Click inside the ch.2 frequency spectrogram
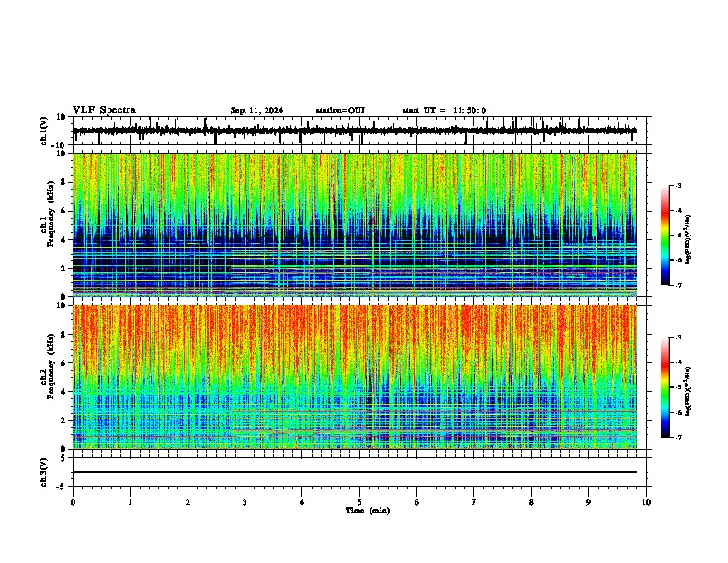Viewport: 728px width, 563px height. click(355, 377)
